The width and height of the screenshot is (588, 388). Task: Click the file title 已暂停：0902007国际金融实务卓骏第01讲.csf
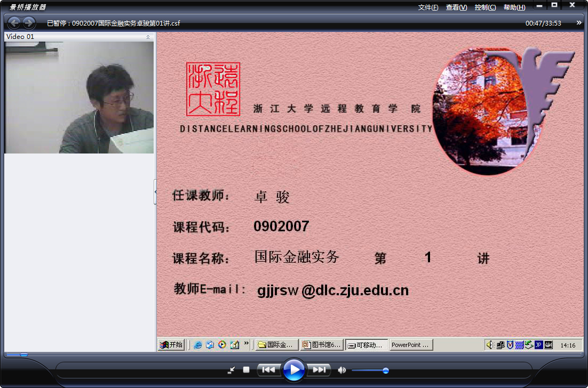click(x=113, y=23)
